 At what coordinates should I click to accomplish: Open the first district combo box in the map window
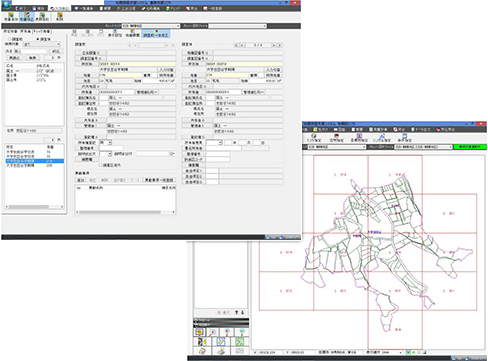click(x=336, y=147)
